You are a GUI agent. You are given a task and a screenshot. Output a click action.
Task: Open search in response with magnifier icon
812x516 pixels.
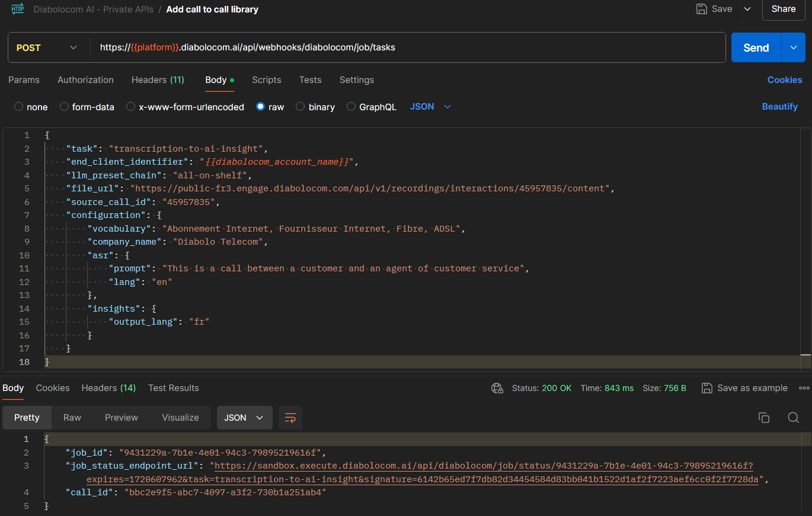793,418
